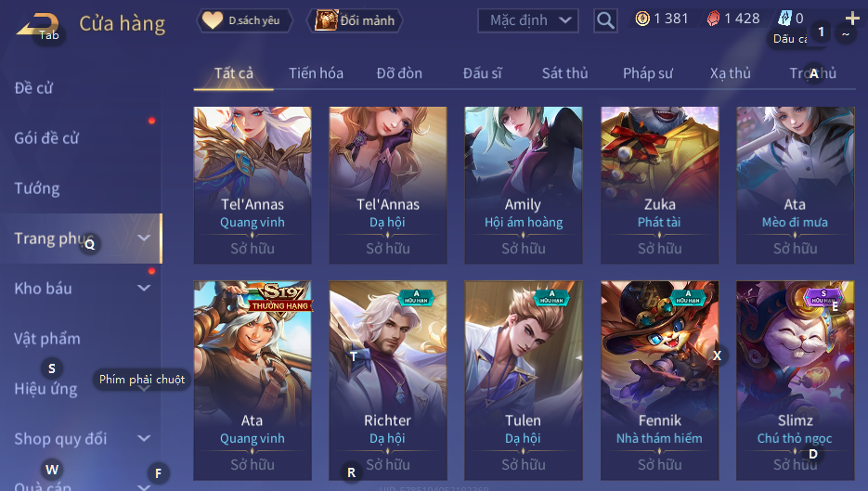
Task: Switch to the Tiến hóa tab
Action: tap(316, 73)
